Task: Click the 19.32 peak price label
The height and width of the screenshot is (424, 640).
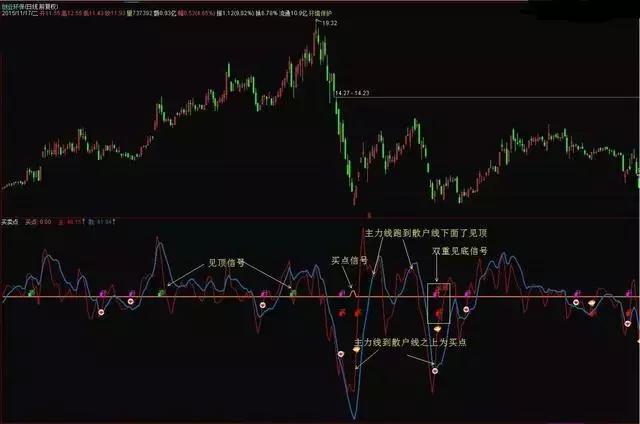Action: click(x=330, y=23)
